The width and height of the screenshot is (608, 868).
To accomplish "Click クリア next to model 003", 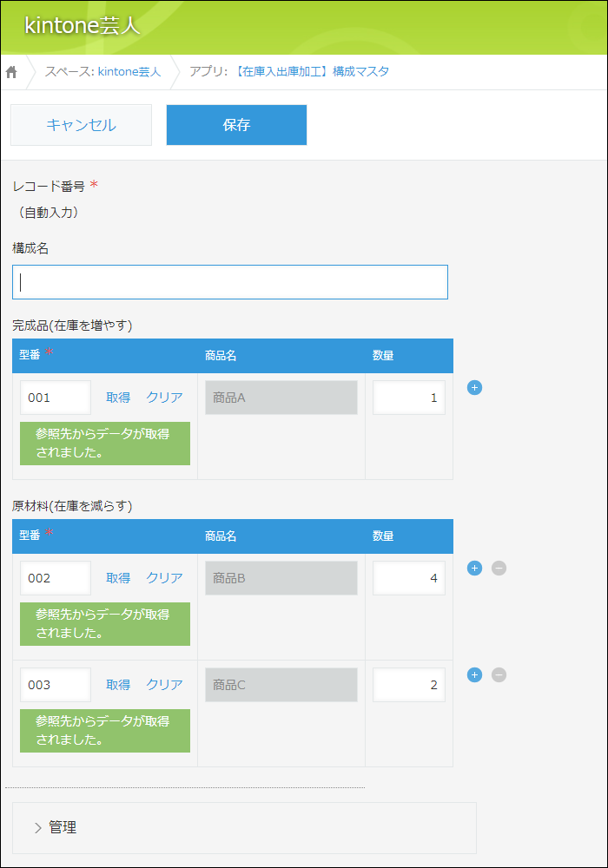I will (x=164, y=685).
